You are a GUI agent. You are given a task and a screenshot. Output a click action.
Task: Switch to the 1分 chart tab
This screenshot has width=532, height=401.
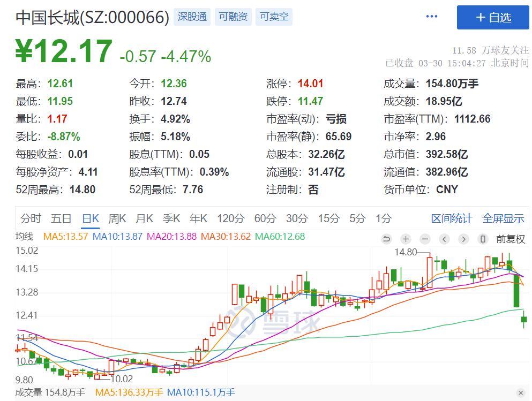tap(384, 218)
